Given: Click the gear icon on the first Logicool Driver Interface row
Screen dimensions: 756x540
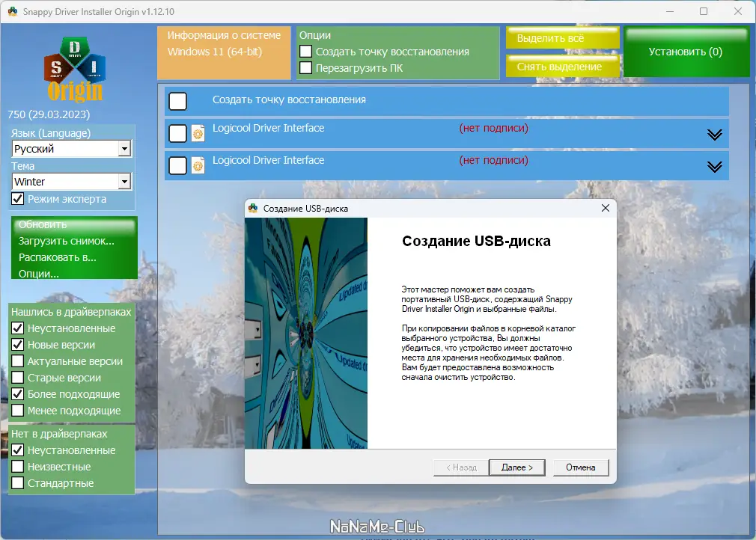Looking at the screenshot, I should 197,133.
